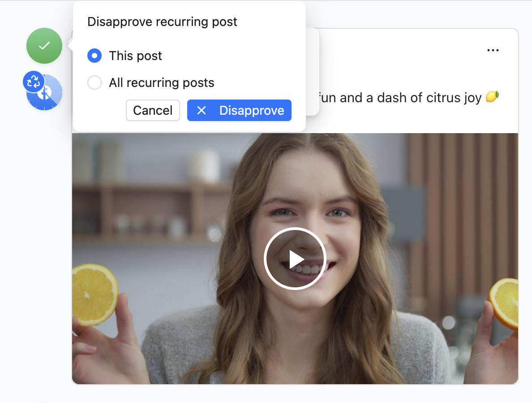The height and width of the screenshot is (403, 532).
Task: Click the "This post" label text
Action: point(136,56)
